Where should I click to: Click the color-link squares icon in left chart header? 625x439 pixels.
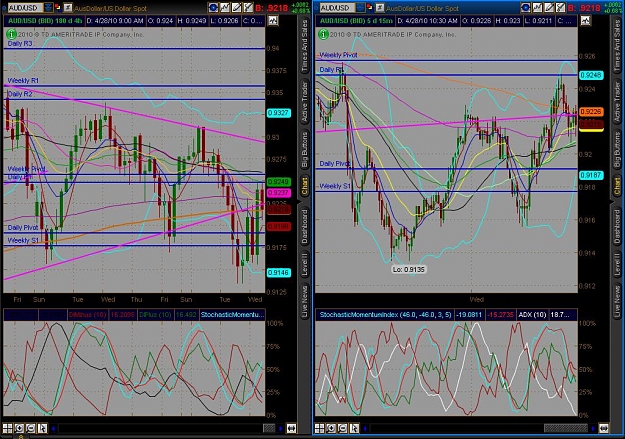58,7
